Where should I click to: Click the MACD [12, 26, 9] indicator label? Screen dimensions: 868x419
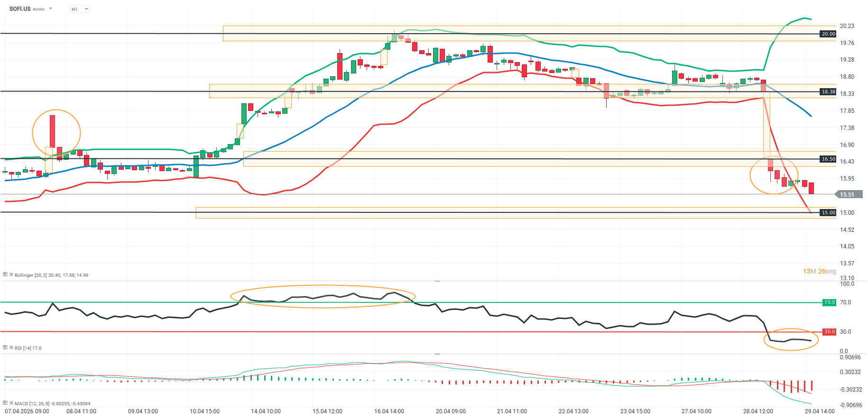pos(52,403)
